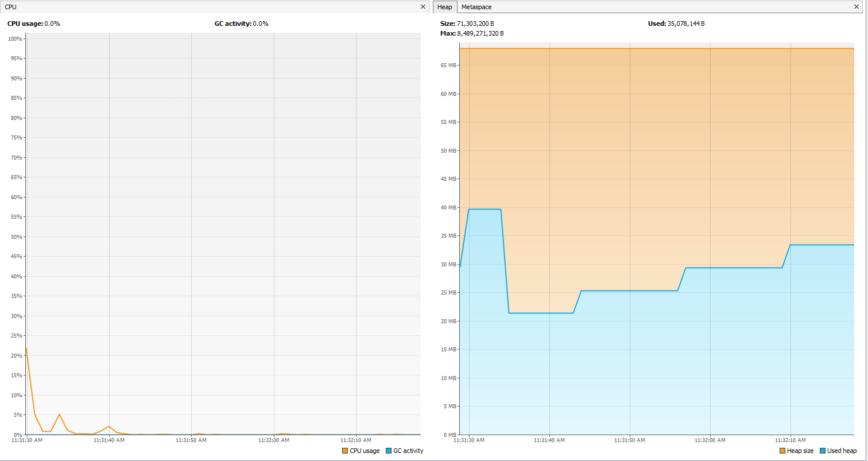868x461 pixels.
Task: Click the Max: 8,489,271,320 B value
Action: coord(472,33)
